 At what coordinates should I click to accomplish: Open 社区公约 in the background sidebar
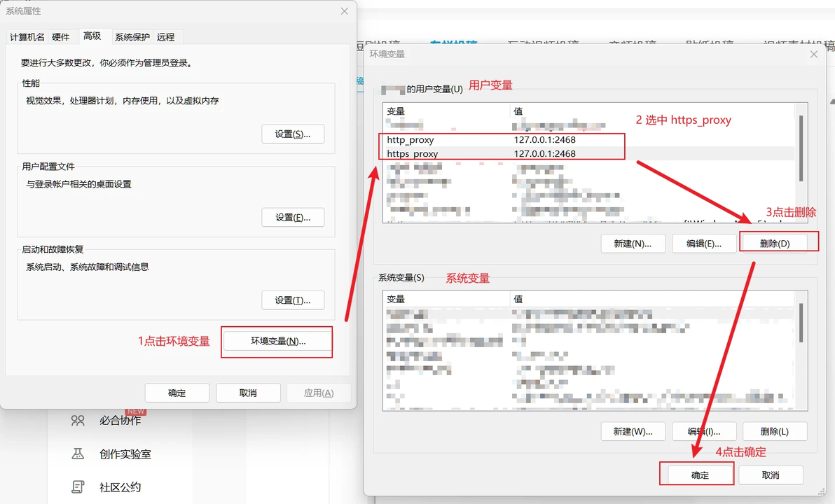120,487
